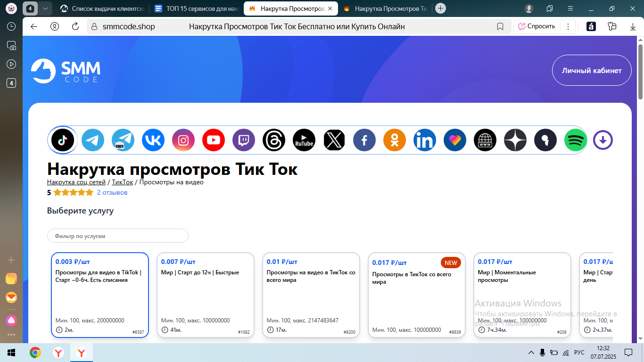This screenshot has width=644, height=362.
Task: Open browser downloads arrow in toolbar
Action: click(633, 27)
